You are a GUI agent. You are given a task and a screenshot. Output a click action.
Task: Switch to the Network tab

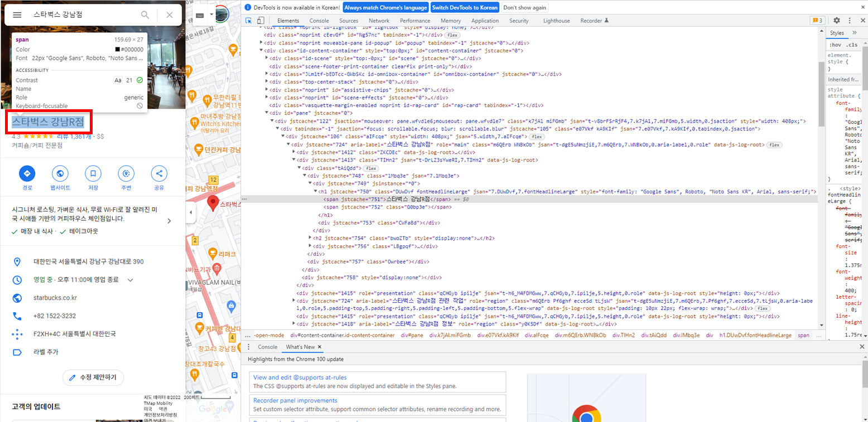(x=379, y=21)
